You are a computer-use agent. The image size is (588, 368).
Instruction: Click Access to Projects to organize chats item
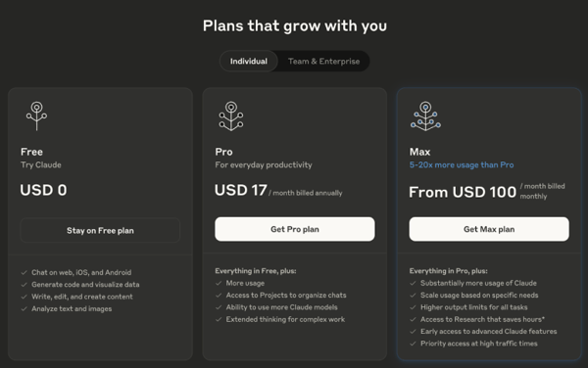tap(286, 296)
